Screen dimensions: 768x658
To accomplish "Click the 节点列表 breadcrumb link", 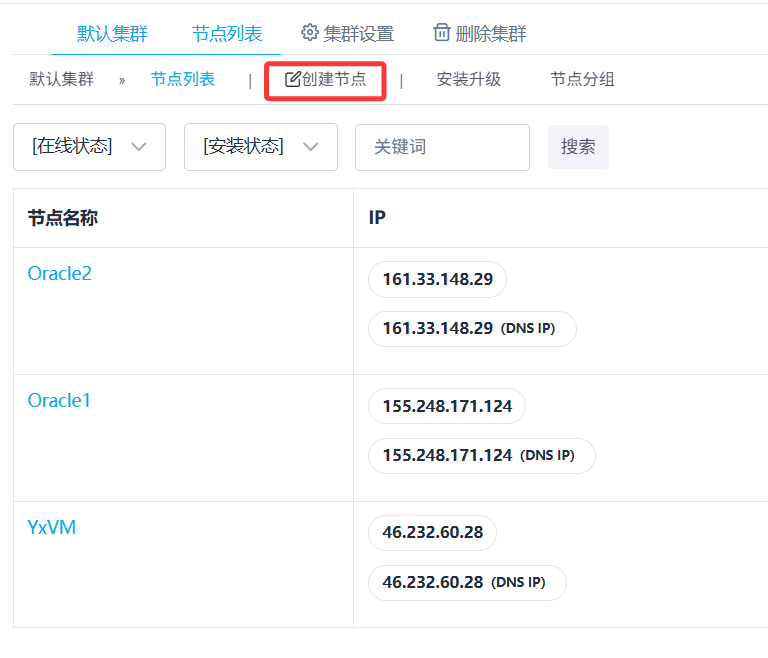I will (x=183, y=80).
